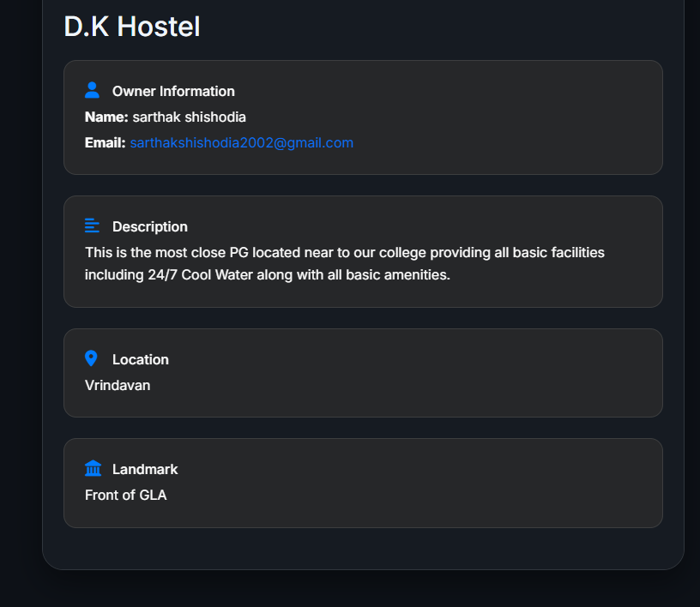
Task: Click the Email label in owner card
Action: 103,142
